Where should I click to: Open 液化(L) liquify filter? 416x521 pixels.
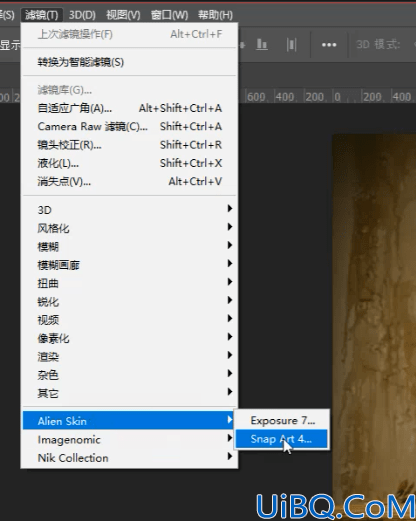129,163
